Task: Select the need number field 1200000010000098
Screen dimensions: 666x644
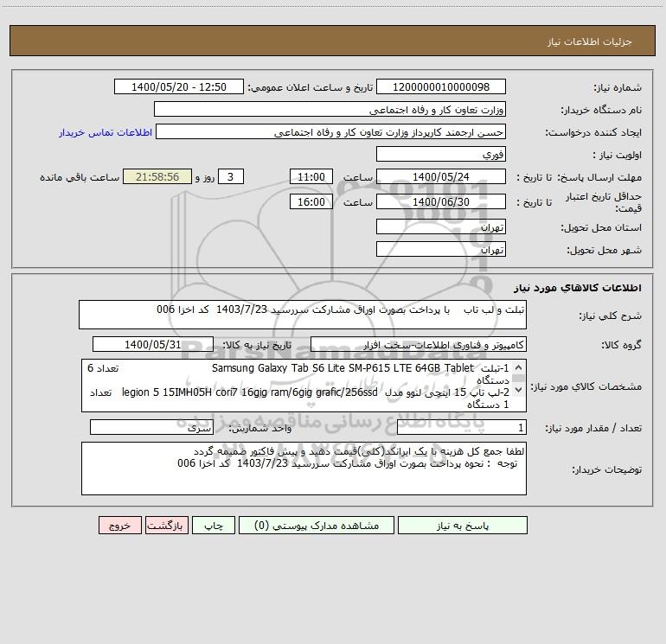Action: coord(441,86)
